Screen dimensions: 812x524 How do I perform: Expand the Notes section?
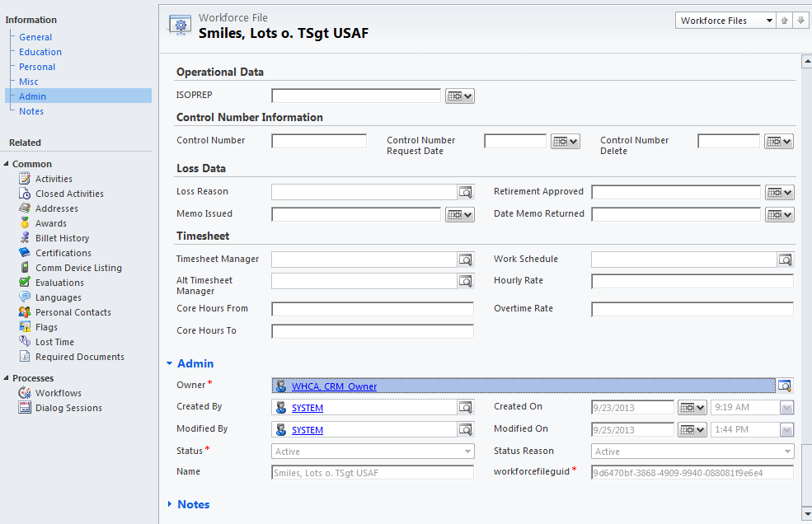point(170,504)
